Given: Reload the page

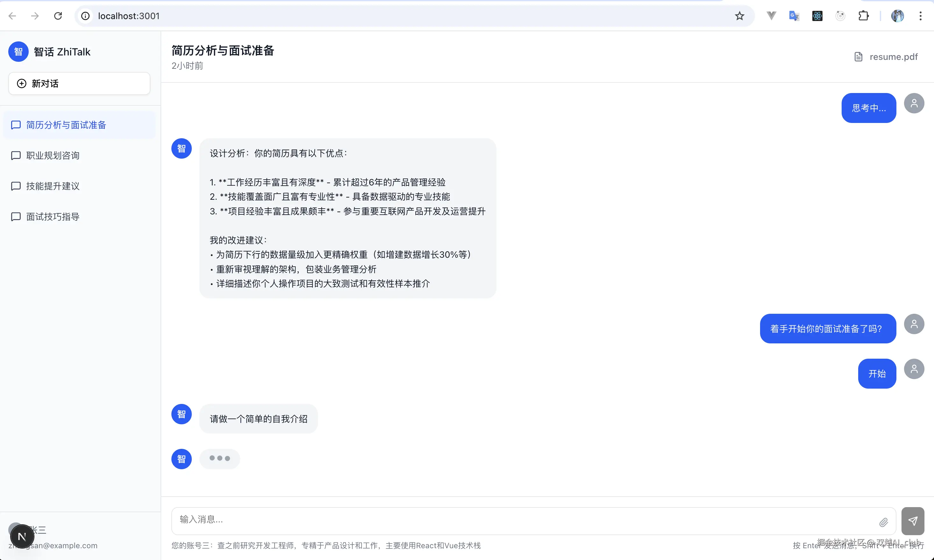Looking at the screenshot, I should click(58, 16).
